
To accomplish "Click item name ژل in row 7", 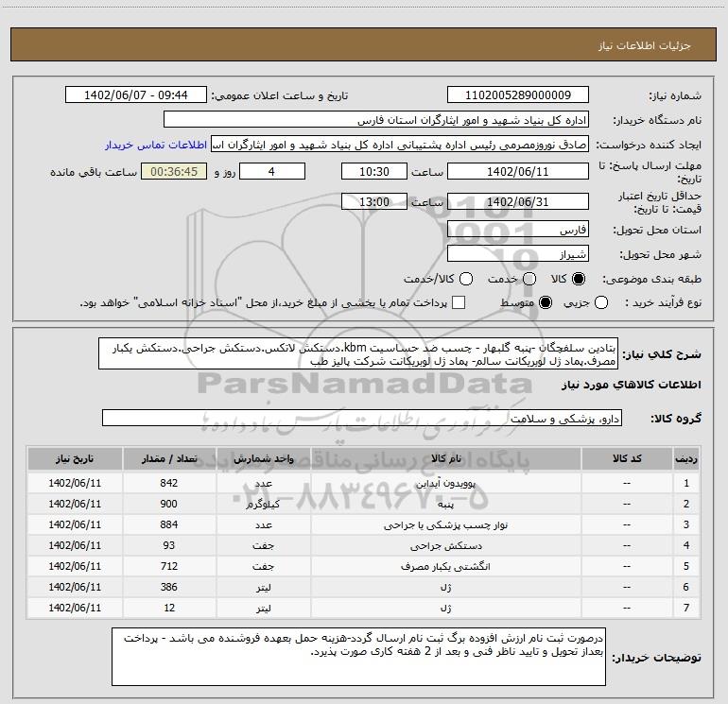I will pyautogui.click(x=445, y=608).
